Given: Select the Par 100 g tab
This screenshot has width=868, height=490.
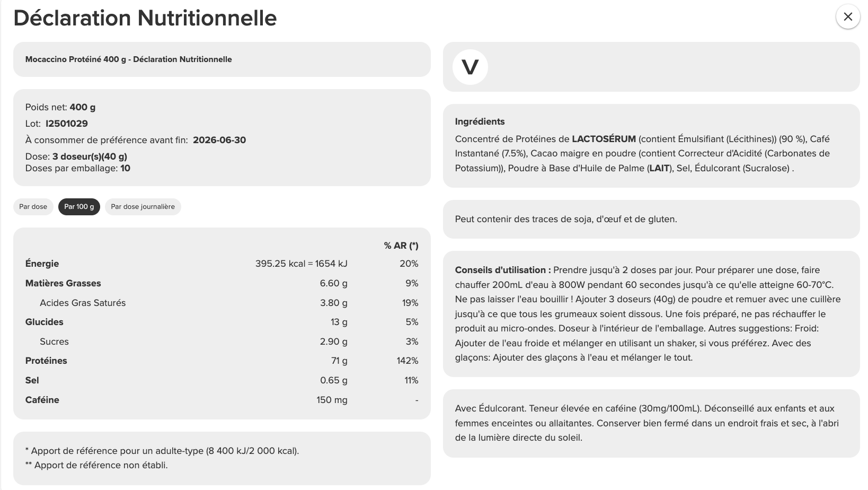Looking at the screenshot, I should coord(79,207).
